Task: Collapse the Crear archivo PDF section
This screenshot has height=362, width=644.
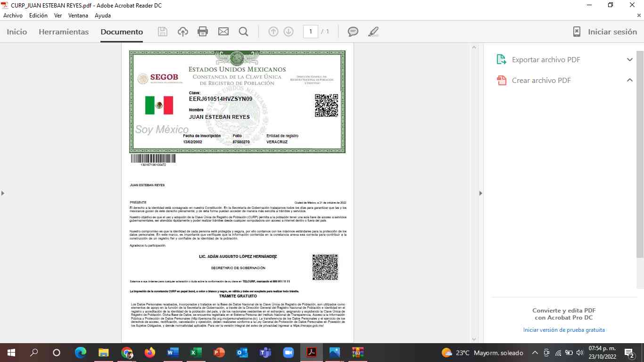Action: (629, 81)
